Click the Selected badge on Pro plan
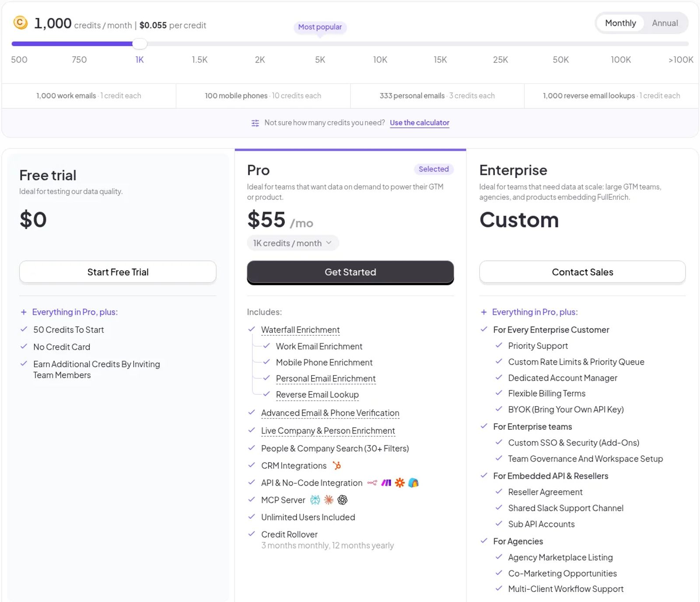This screenshot has width=700, height=602. [434, 169]
